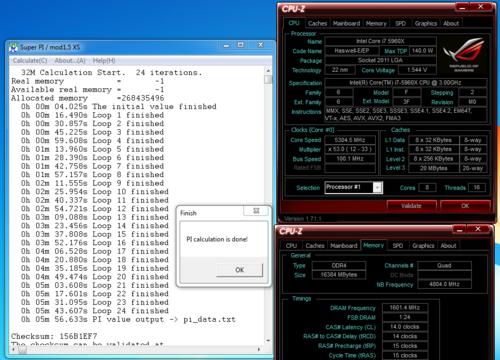Click the NB Frequency value

(444, 284)
